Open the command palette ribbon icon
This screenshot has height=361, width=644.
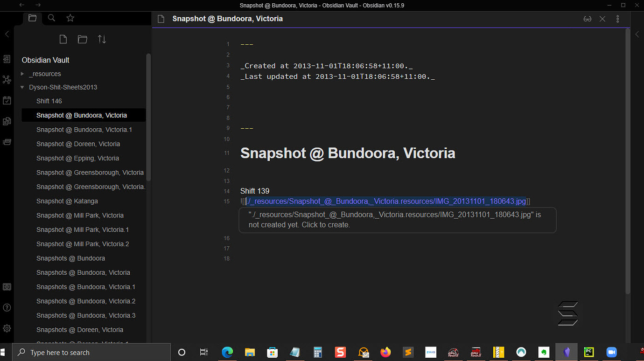7,142
